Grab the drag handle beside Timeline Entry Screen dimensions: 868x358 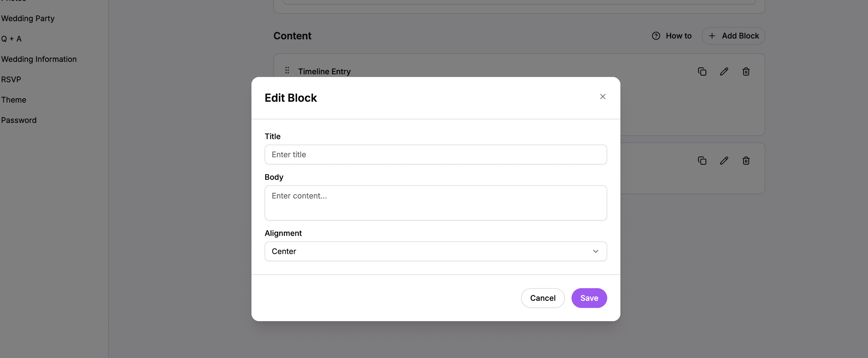click(287, 70)
